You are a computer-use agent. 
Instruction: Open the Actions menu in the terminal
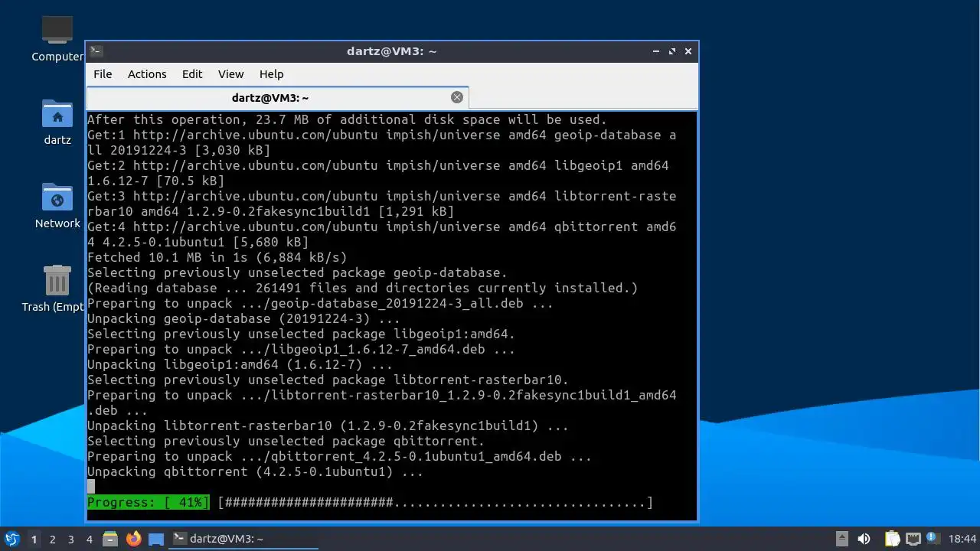tap(147, 74)
